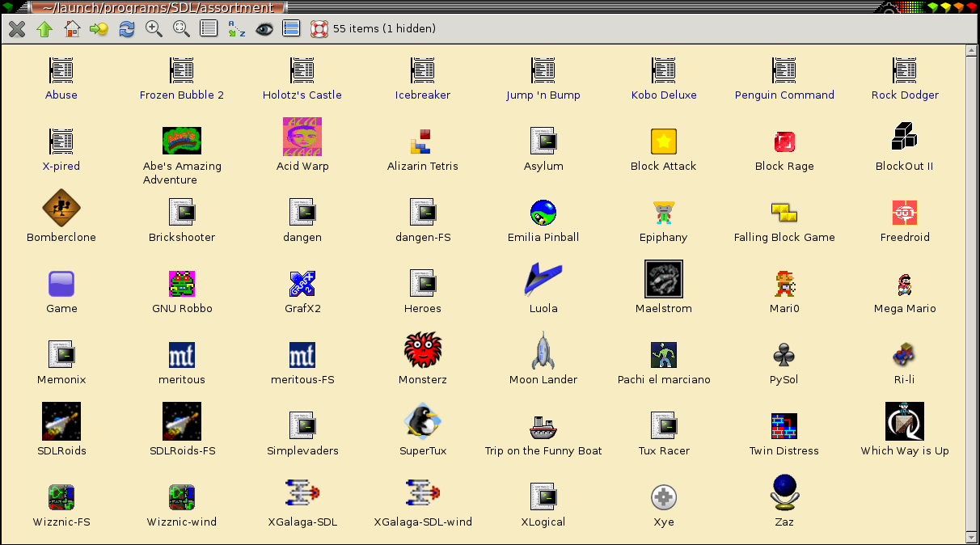Select the Xye round icon

664,497
